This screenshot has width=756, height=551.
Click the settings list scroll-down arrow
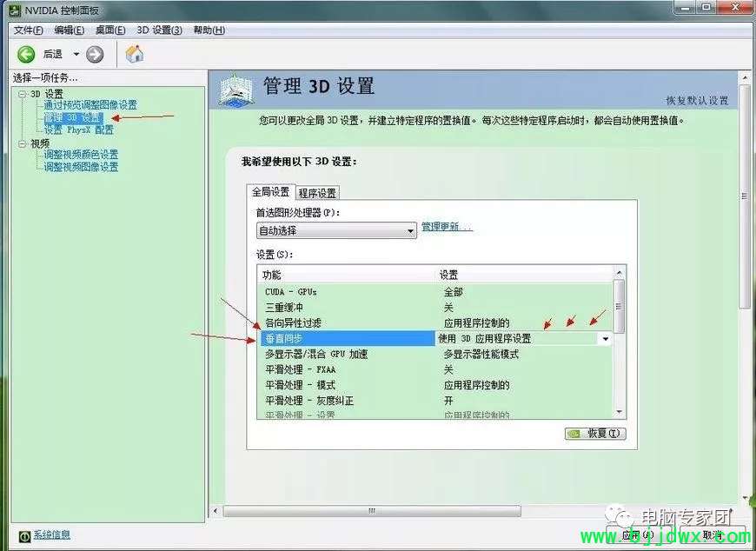[x=619, y=412]
